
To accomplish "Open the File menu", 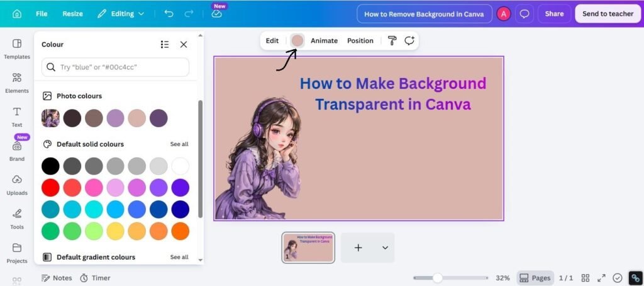I will [x=42, y=14].
